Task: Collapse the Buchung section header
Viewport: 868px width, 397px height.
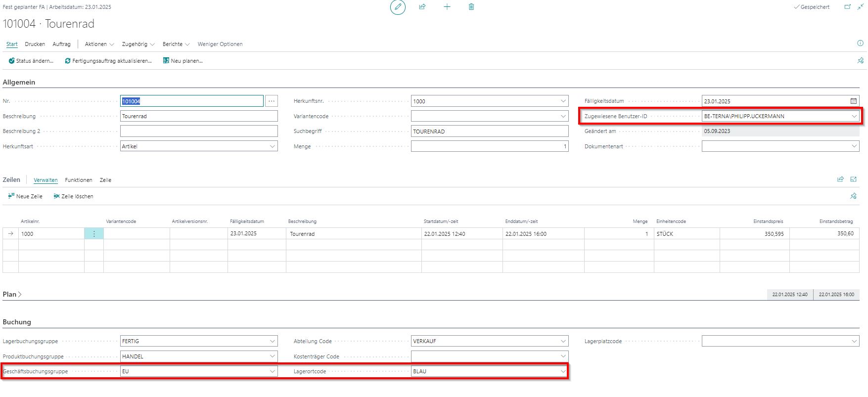Action: 17,322
